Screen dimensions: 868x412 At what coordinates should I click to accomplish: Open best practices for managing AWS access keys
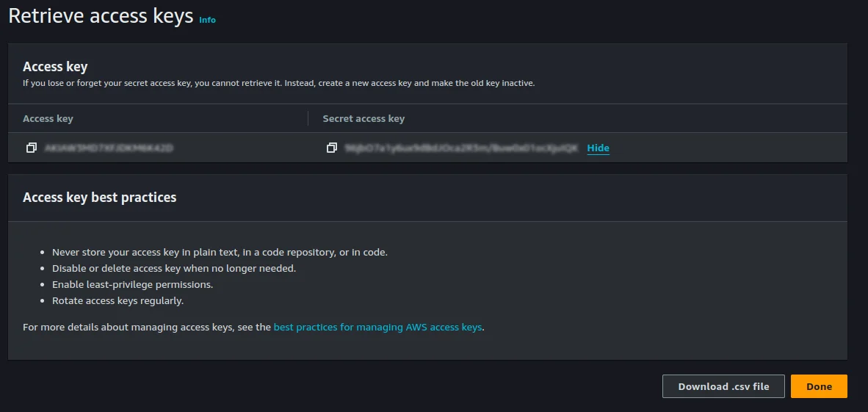[377, 328]
